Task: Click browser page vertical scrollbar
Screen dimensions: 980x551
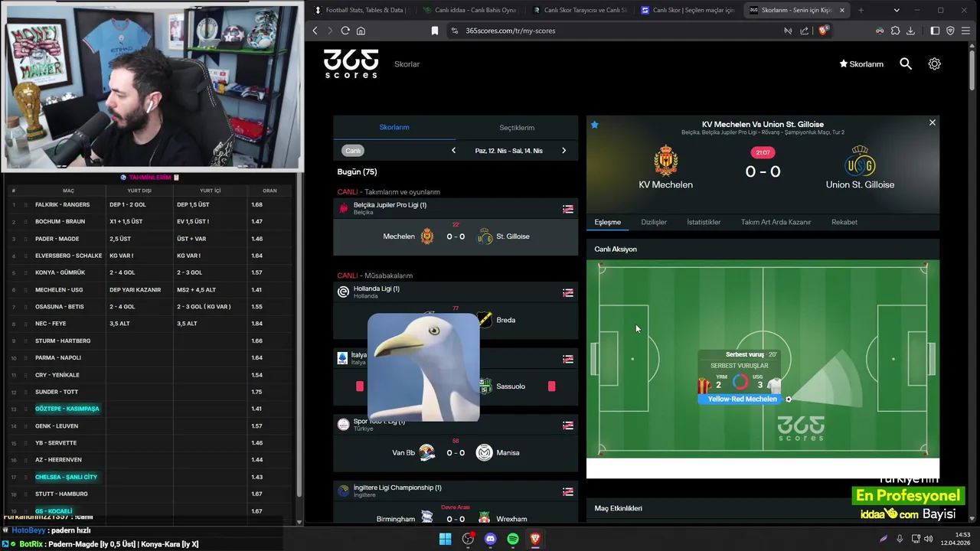Action: (973, 69)
